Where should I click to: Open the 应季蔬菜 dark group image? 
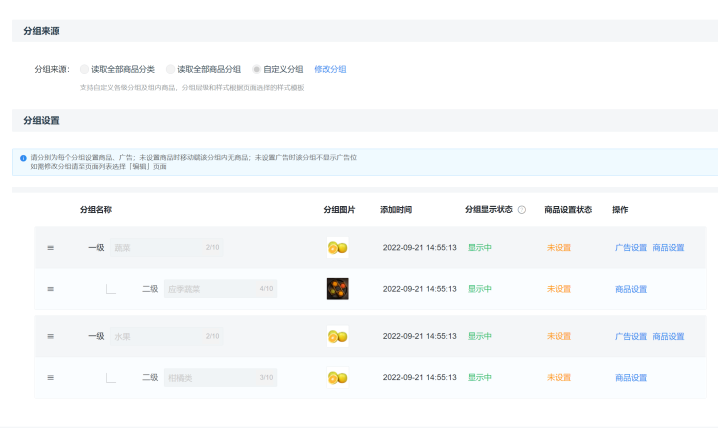click(x=337, y=289)
